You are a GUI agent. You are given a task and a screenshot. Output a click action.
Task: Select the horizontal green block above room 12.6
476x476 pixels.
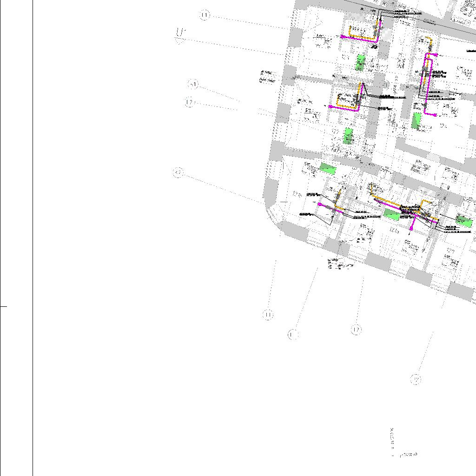pos(328,168)
